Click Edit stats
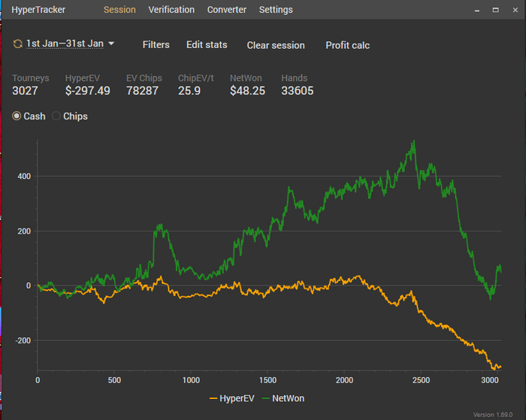Screen dimensions: 526x420 [x=207, y=45]
